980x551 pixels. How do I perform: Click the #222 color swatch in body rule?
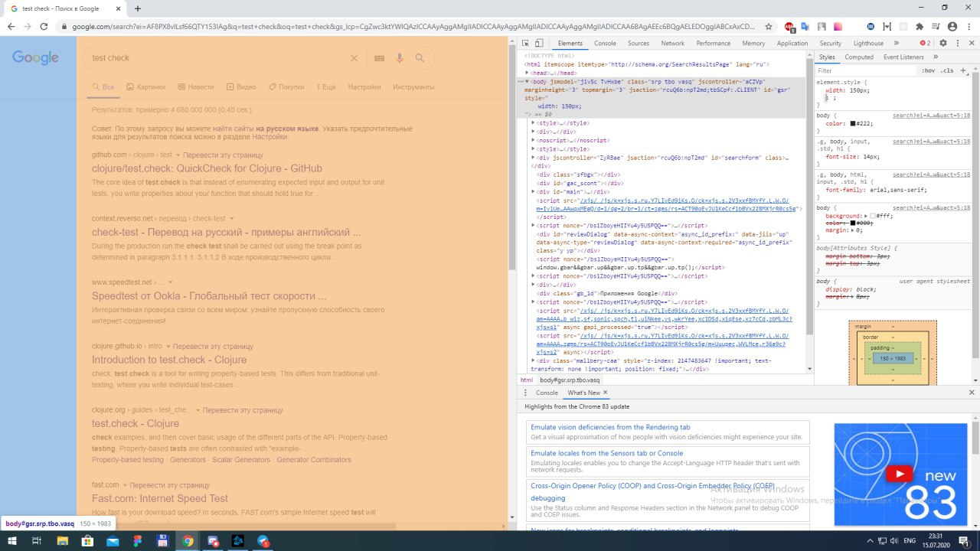point(853,123)
